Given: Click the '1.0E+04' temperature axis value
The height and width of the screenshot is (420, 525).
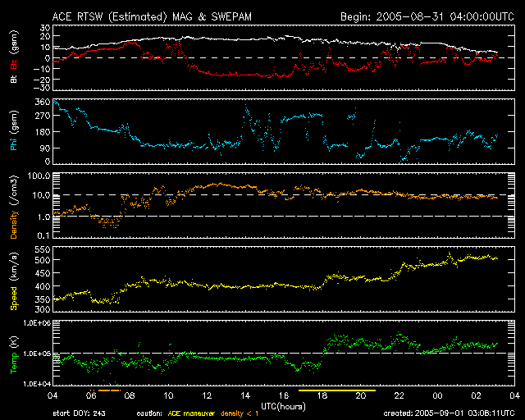Looking at the screenshot, I should click(37, 384).
